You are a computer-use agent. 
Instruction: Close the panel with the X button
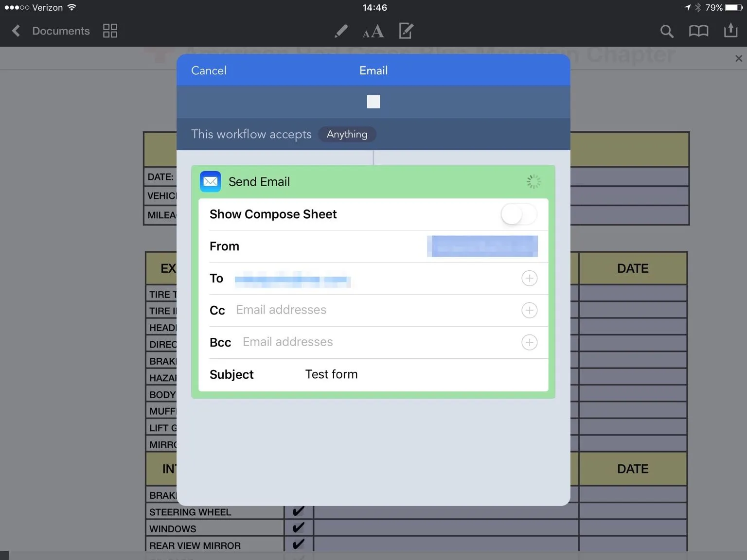point(738,58)
